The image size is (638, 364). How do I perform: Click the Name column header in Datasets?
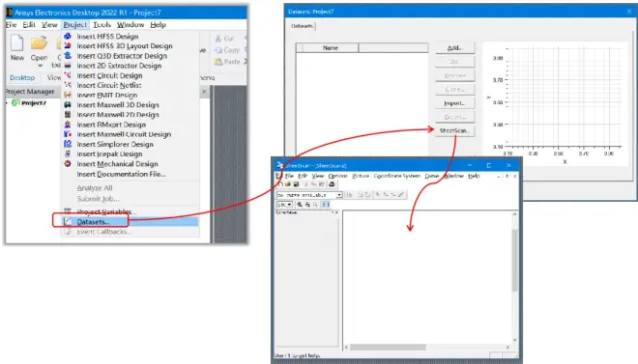coord(331,48)
